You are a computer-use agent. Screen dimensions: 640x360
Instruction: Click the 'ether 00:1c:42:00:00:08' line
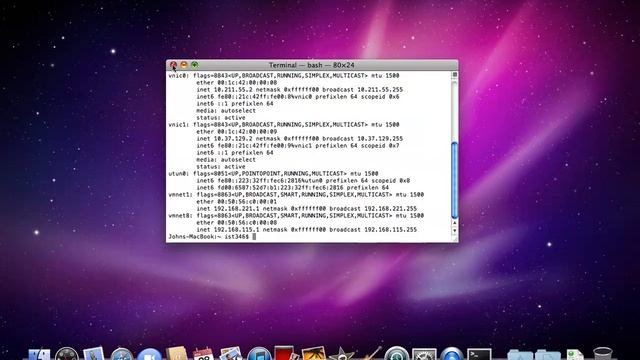pos(236,82)
